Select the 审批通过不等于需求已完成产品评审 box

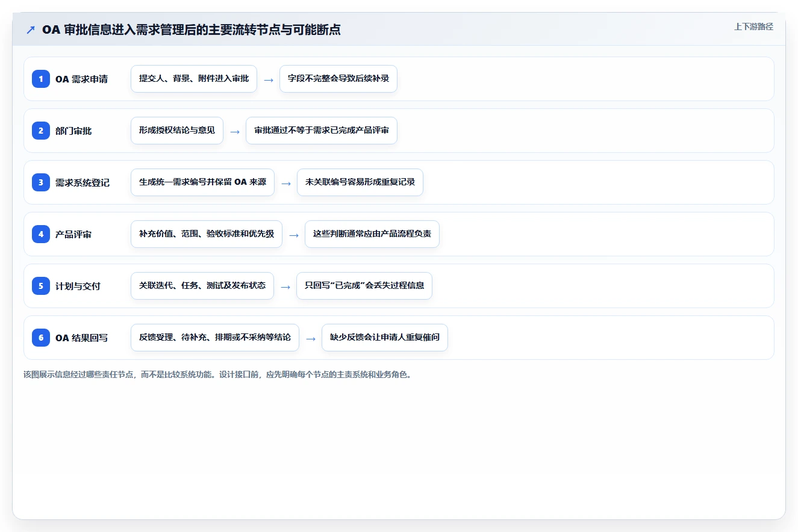[322, 131]
